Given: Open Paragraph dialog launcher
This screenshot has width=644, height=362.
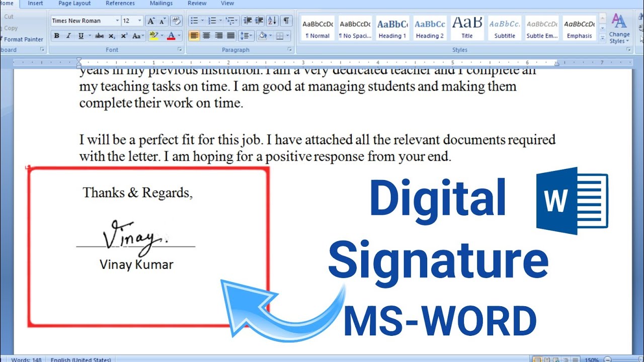Looking at the screenshot, I should tap(290, 50).
